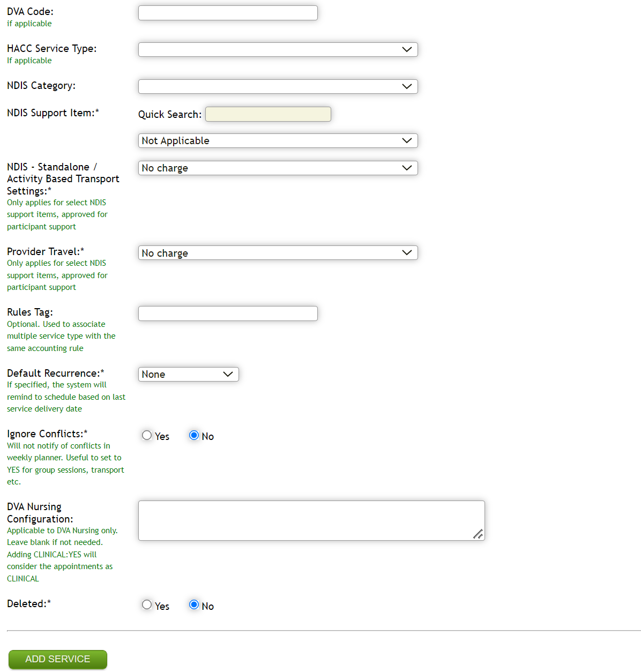Open the NDIS Category dropdown
The image size is (641, 672).
pos(278,86)
